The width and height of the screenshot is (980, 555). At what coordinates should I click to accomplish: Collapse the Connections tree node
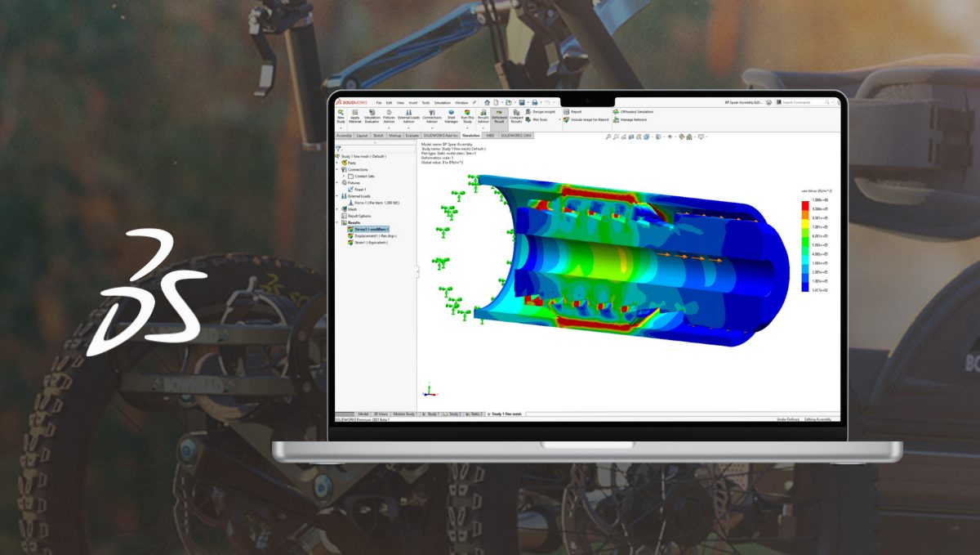pos(337,169)
